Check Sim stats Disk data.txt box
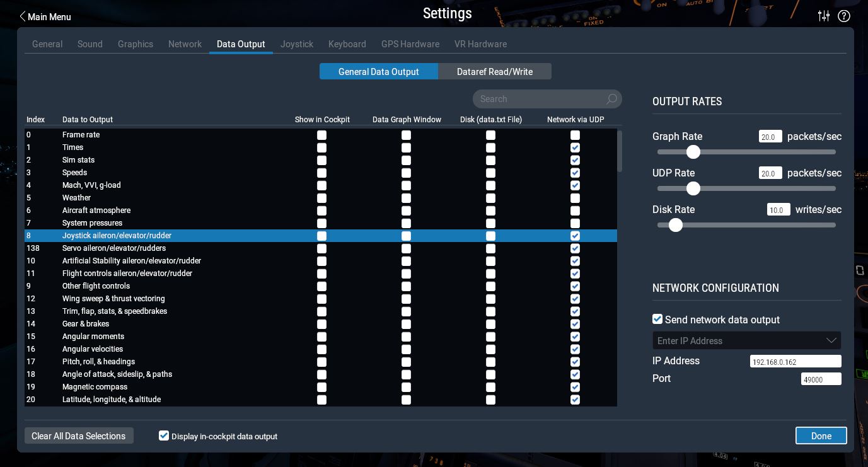The height and width of the screenshot is (467, 868). pos(490,160)
